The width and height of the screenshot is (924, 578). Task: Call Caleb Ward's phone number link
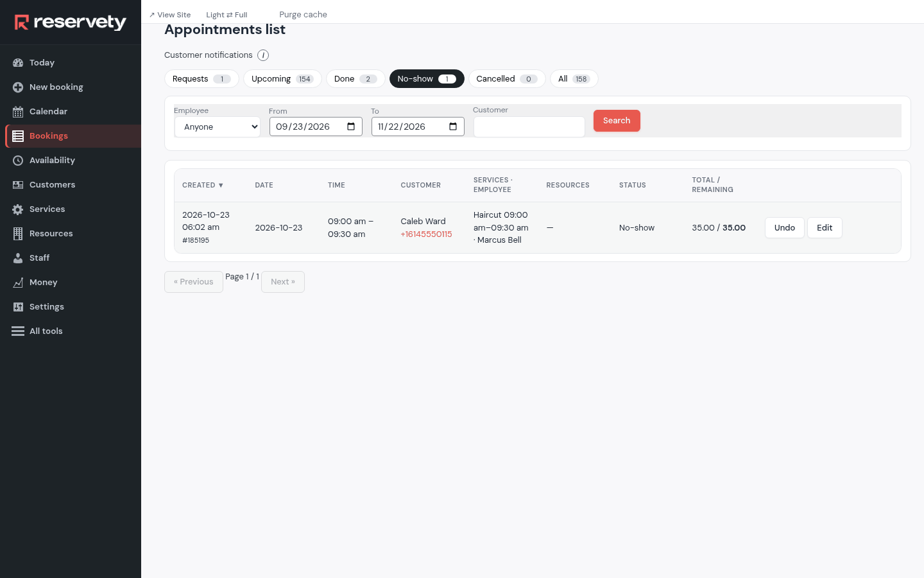coord(426,234)
